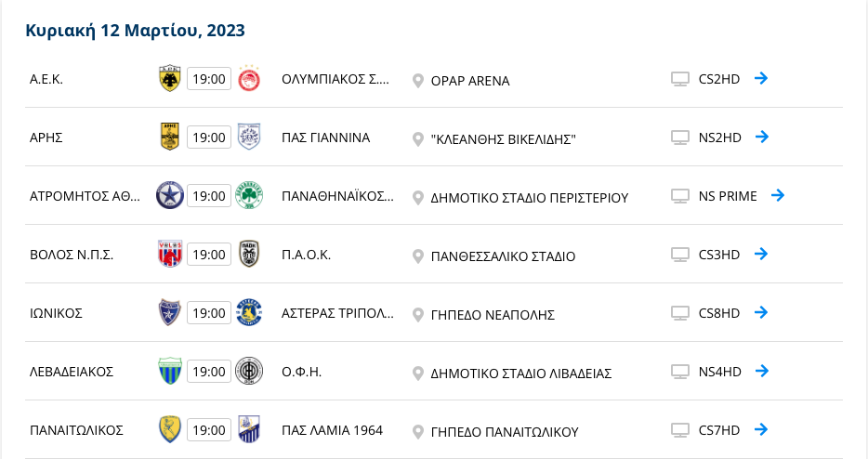This screenshot has width=868, height=459.
Task: Click the 19:00 time box for ΙΩΝΙΚΟΣ match
Action: click(x=209, y=313)
